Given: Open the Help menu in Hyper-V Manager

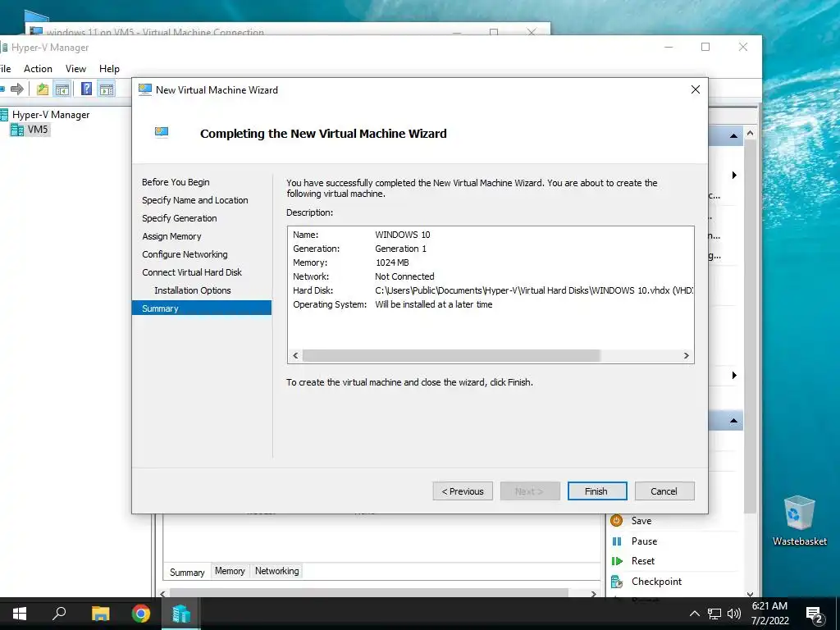Looking at the screenshot, I should click(x=109, y=69).
